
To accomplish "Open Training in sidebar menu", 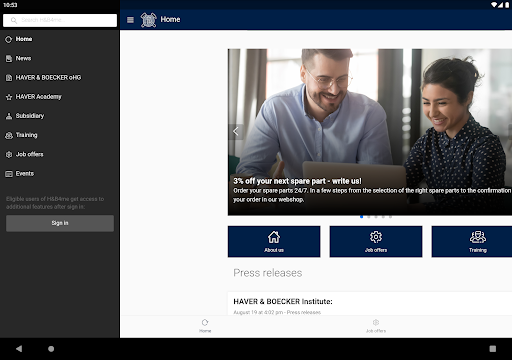I will tap(60, 135).
